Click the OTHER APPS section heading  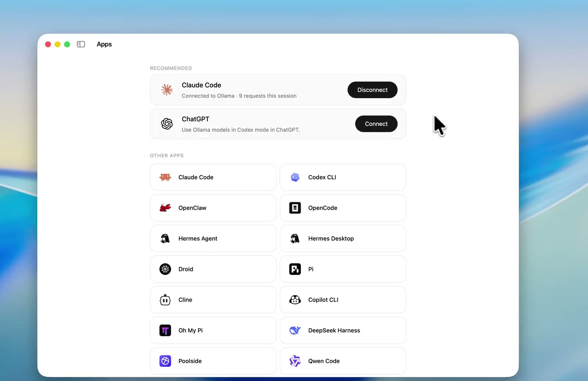point(167,156)
